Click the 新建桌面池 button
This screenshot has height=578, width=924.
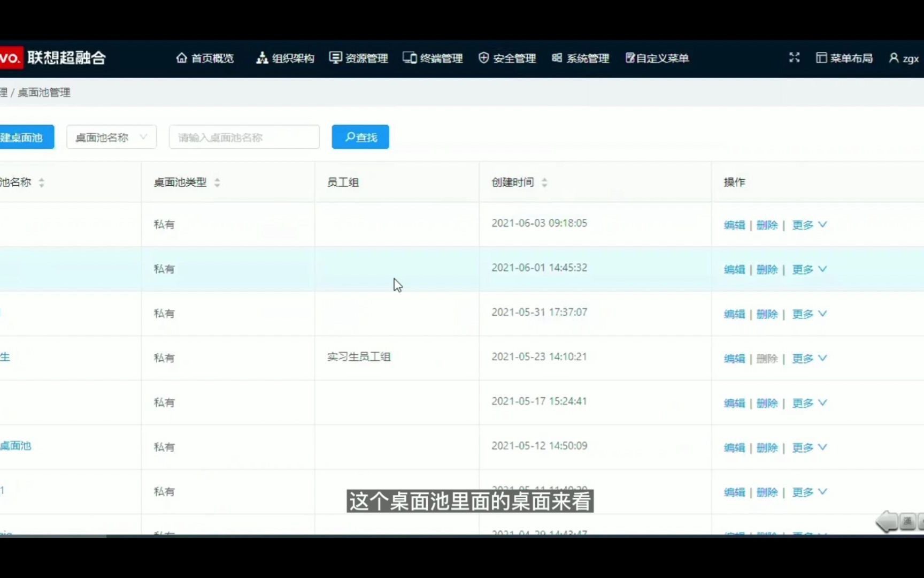click(x=27, y=137)
